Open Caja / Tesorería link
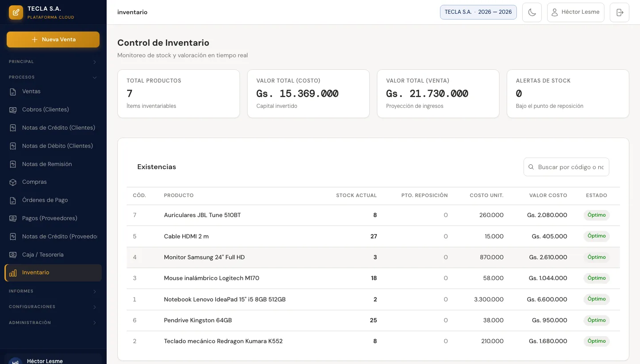Image resolution: width=640 pixels, height=364 pixels. (x=53, y=255)
